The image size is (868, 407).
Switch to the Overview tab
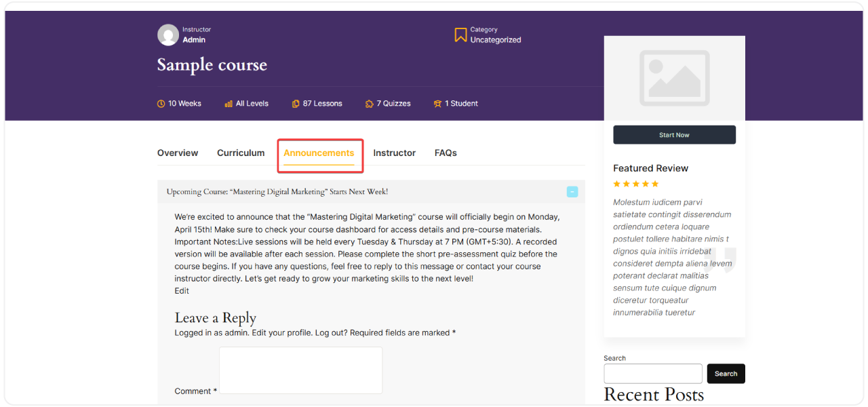[x=178, y=153]
